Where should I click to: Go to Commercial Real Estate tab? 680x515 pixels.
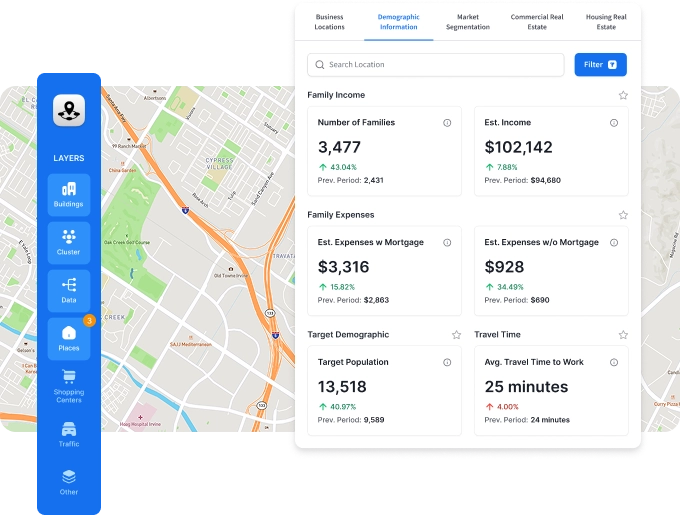pos(537,22)
